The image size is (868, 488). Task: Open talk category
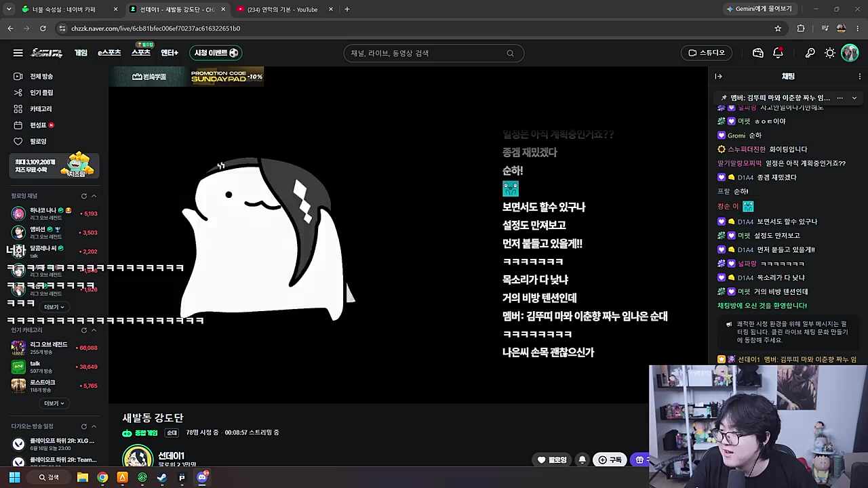pyautogui.click(x=54, y=367)
